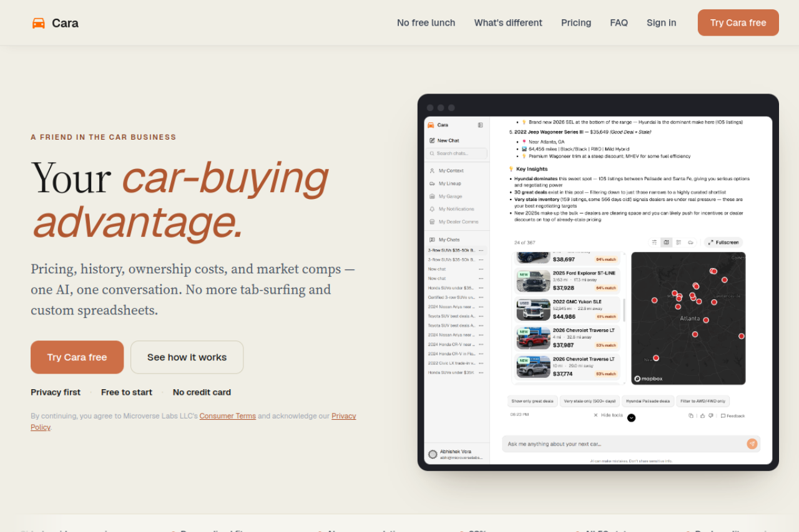The image size is (799, 532).
Task: Apply Filter to AWD/4WD only suggestion
Action: click(x=703, y=401)
